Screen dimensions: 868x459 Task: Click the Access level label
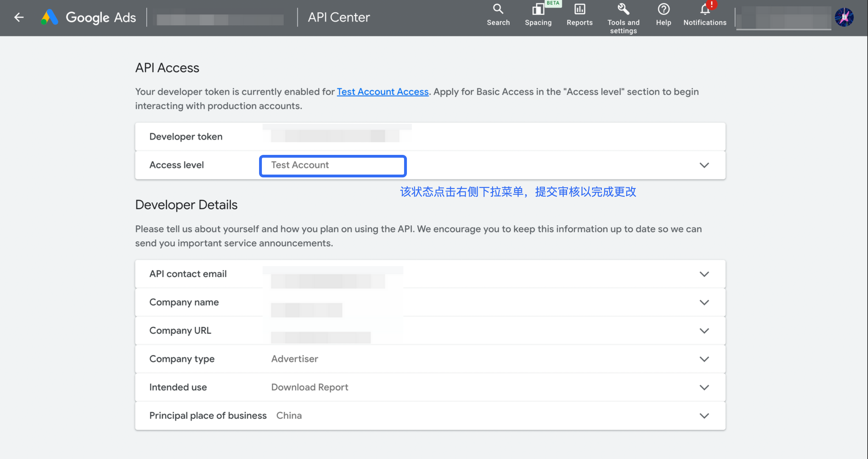177,165
